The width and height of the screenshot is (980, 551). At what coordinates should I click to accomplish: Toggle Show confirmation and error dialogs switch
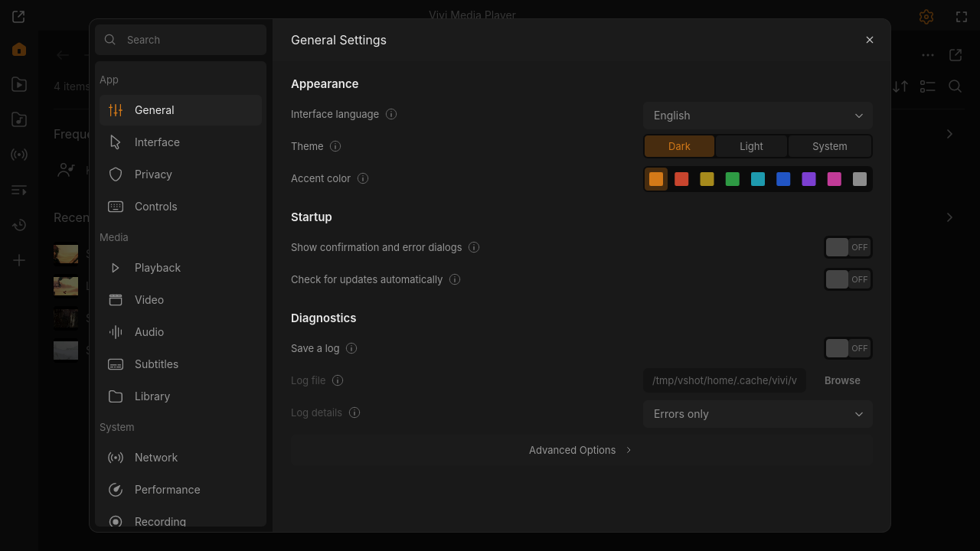(848, 247)
